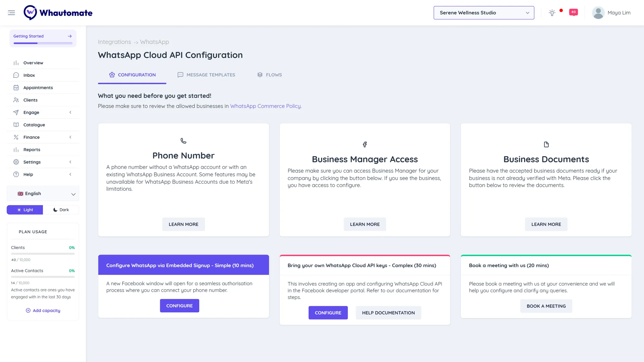
Task: Click the Getting Started arrow icon
Action: coord(70,36)
